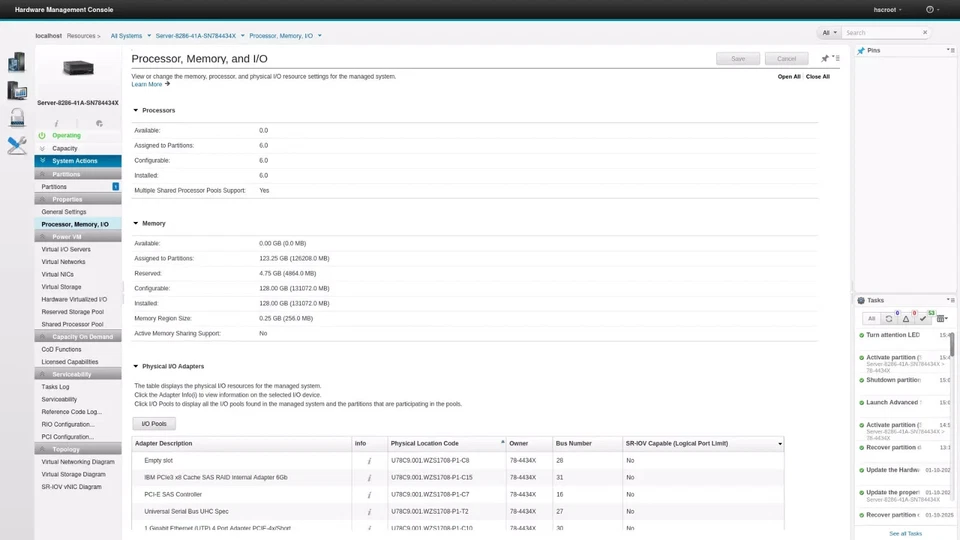Click the I/O Pools button
Screen dimensions: 960x540
154,424
